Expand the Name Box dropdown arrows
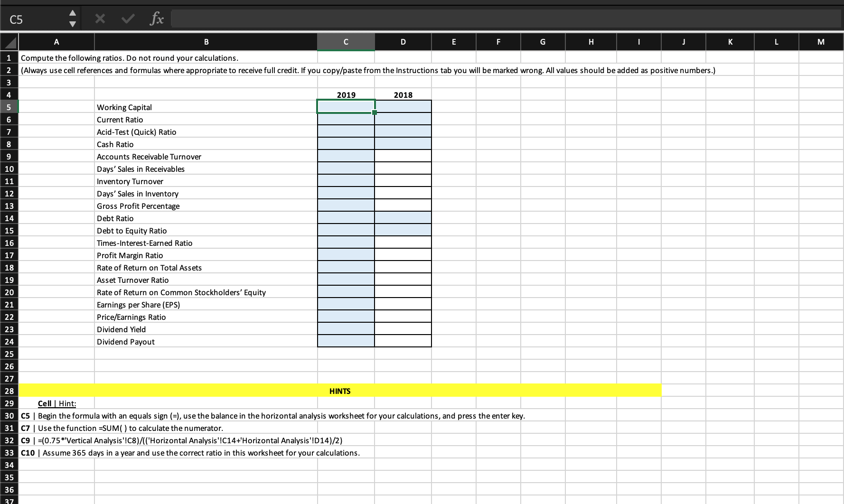Image resolution: width=844 pixels, height=504 pixels. click(x=73, y=19)
